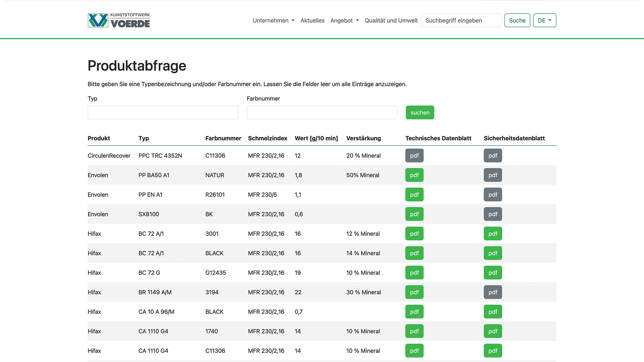644x362 pixels.
Task: Open technical datasheet pdf for CA 1110 G4 1740
Action: point(414,331)
